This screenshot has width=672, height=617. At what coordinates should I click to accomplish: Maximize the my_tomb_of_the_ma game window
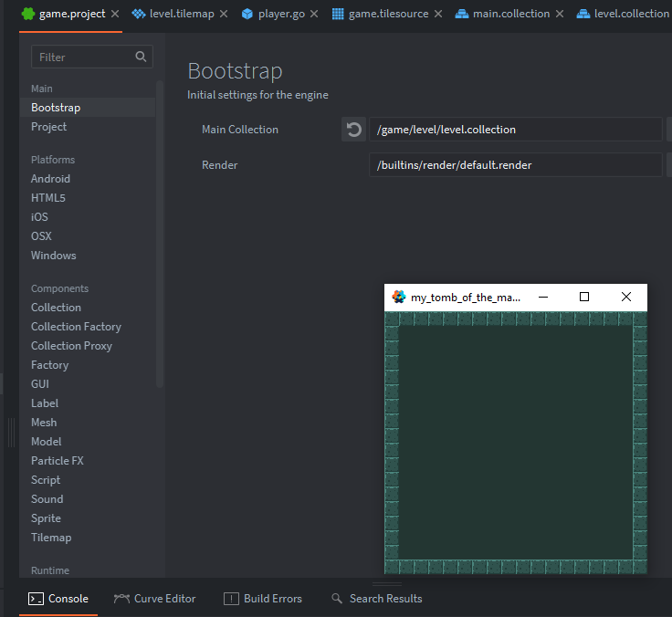pos(584,297)
